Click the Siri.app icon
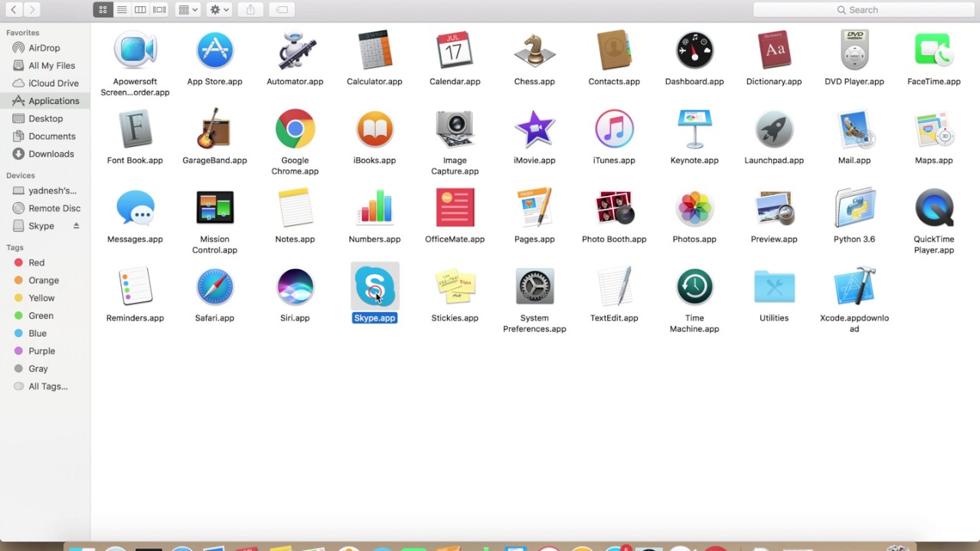980x551 pixels. (295, 287)
